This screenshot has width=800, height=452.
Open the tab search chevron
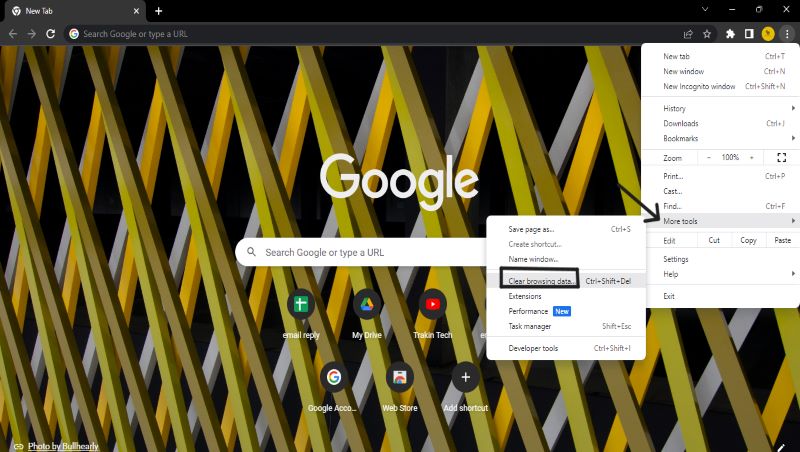(705, 9)
